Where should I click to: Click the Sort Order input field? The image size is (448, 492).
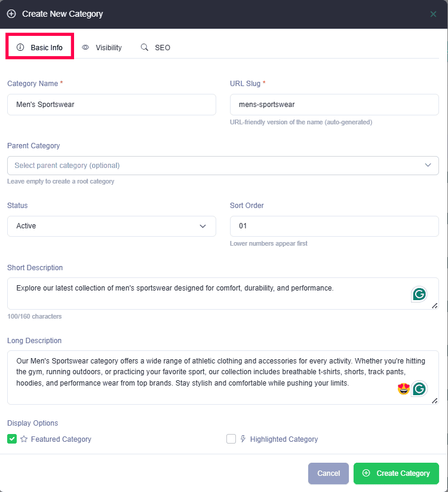click(334, 226)
